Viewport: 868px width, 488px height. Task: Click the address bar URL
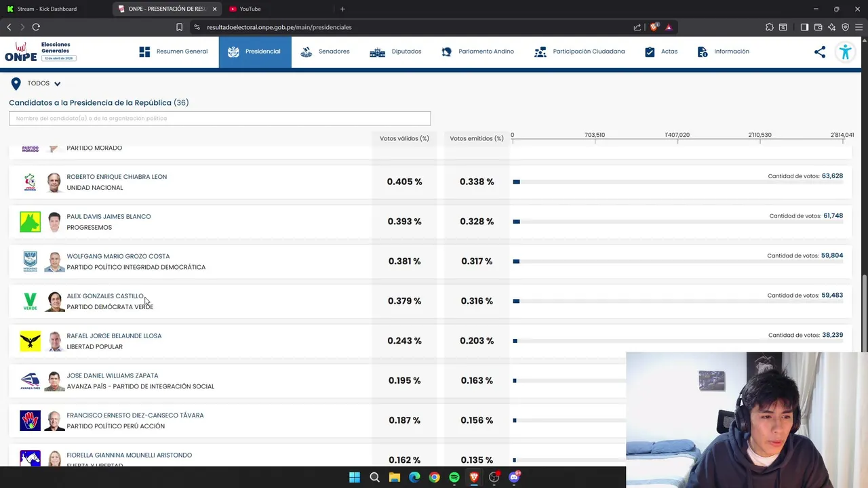tap(279, 27)
